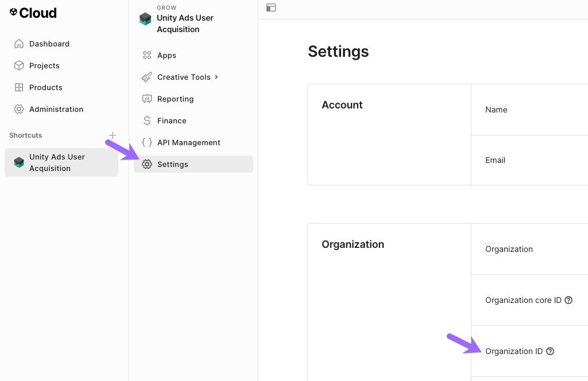Open Dashboard from the home icon

pos(19,44)
